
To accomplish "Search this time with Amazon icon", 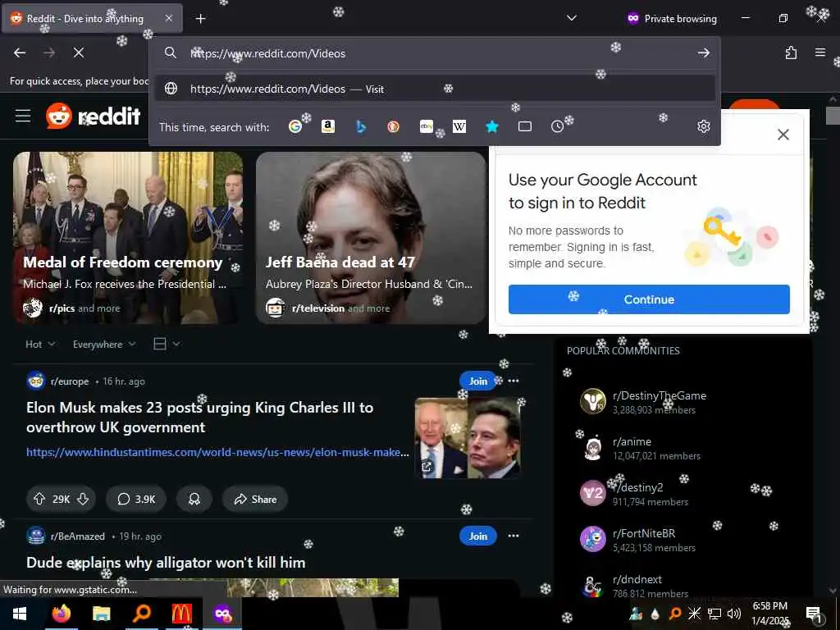I will [328, 126].
